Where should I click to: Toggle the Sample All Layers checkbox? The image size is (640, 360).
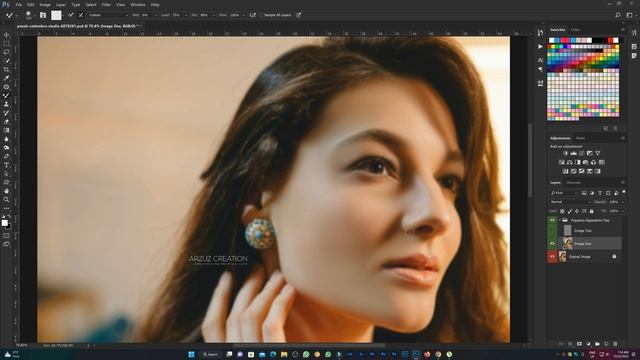tap(261, 15)
